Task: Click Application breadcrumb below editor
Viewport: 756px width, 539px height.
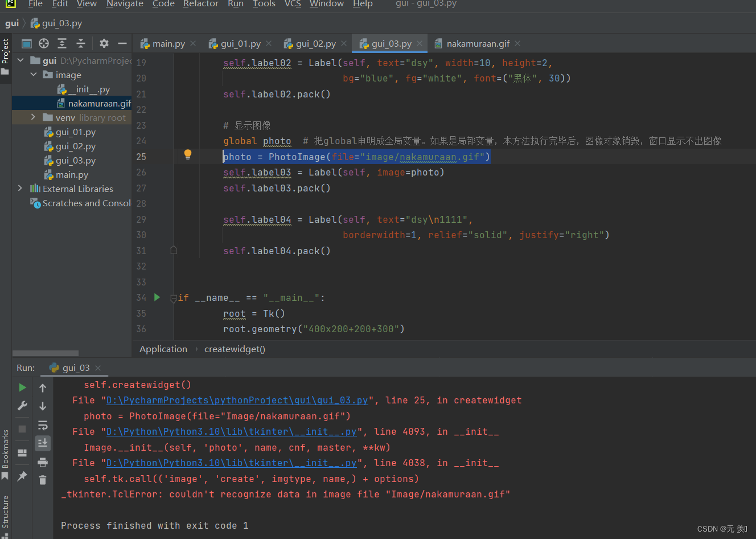Action: [163, 349]
